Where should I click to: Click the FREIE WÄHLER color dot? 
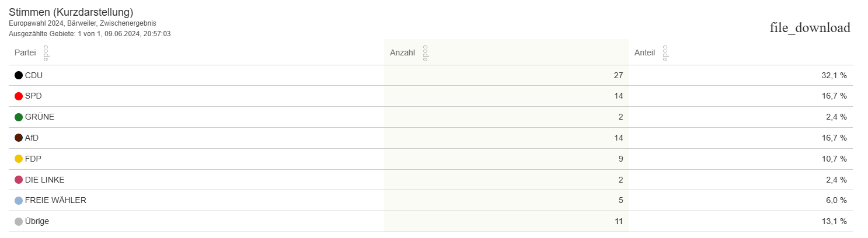(19, 201)
